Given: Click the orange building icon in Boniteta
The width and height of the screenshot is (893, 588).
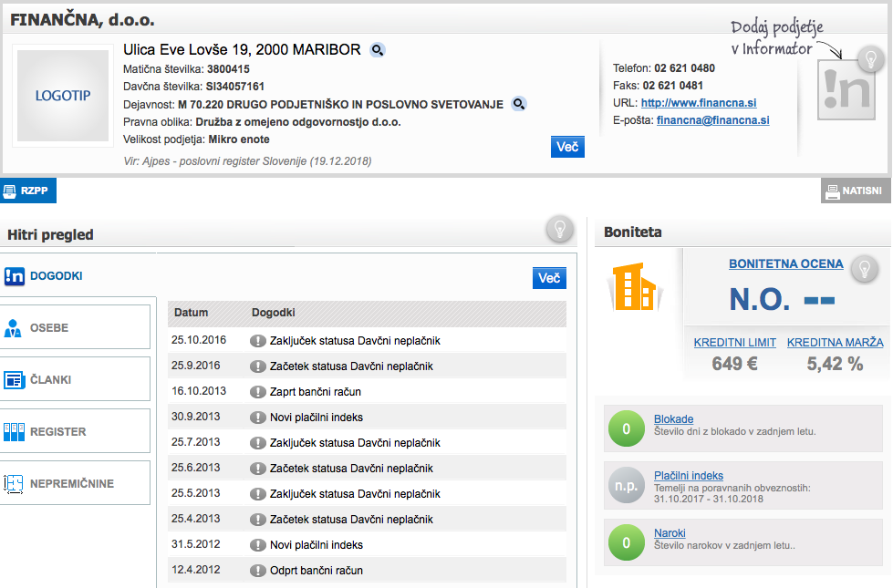Looking at the screenshot, I should (x=635, y=286).
